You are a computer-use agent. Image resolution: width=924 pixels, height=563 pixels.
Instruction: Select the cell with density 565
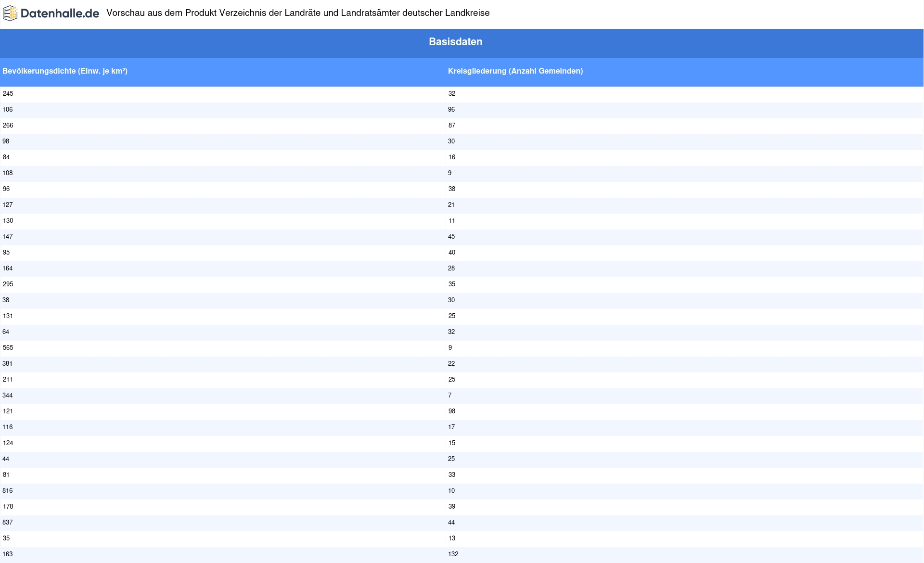pos(8,348)
